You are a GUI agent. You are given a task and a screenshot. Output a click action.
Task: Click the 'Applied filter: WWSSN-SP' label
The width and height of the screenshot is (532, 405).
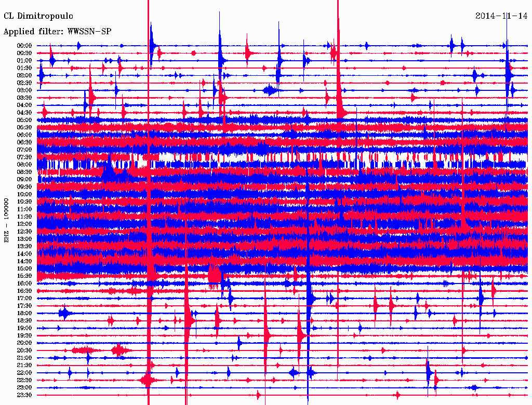tap(57, 32)
